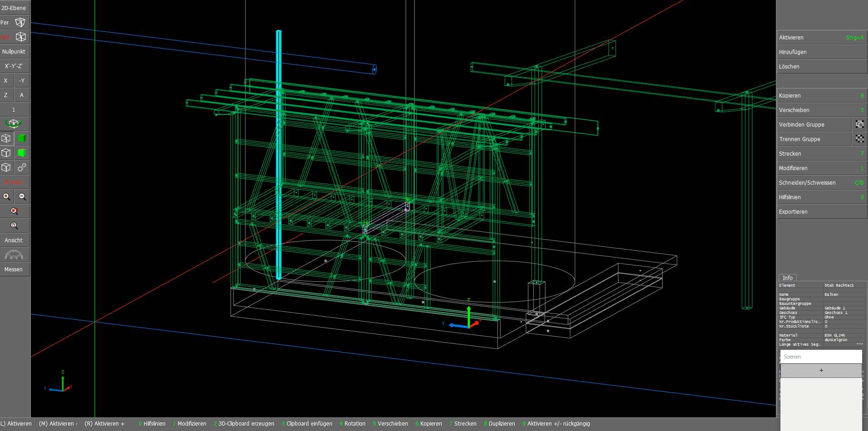Viewport: 868px width, 431px height.
Task: Click the zoom in magnifier icon
Action: coord(7,196)
